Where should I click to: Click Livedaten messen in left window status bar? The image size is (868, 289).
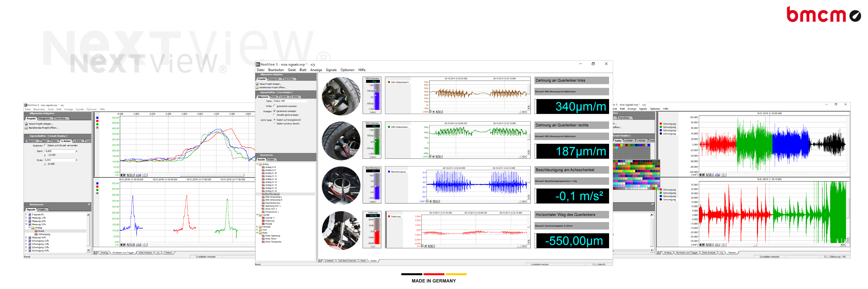[x=205, y=257]
